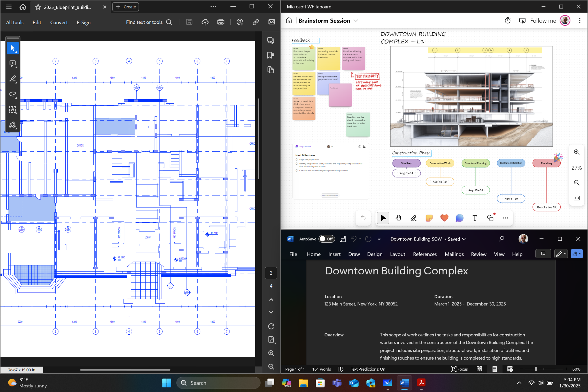Click the View all components button
This screenshot has width=588, height=392.
point(330,196)
